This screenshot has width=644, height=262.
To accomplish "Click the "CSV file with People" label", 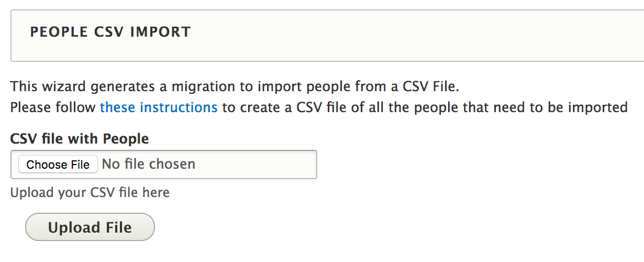I will click(x=80, y=139).
